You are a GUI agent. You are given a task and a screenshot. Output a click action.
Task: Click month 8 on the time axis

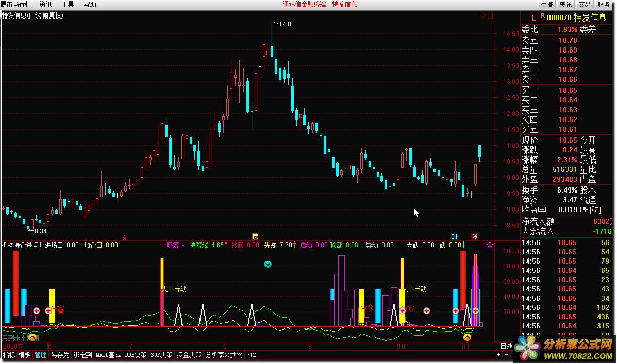[225, 346]
